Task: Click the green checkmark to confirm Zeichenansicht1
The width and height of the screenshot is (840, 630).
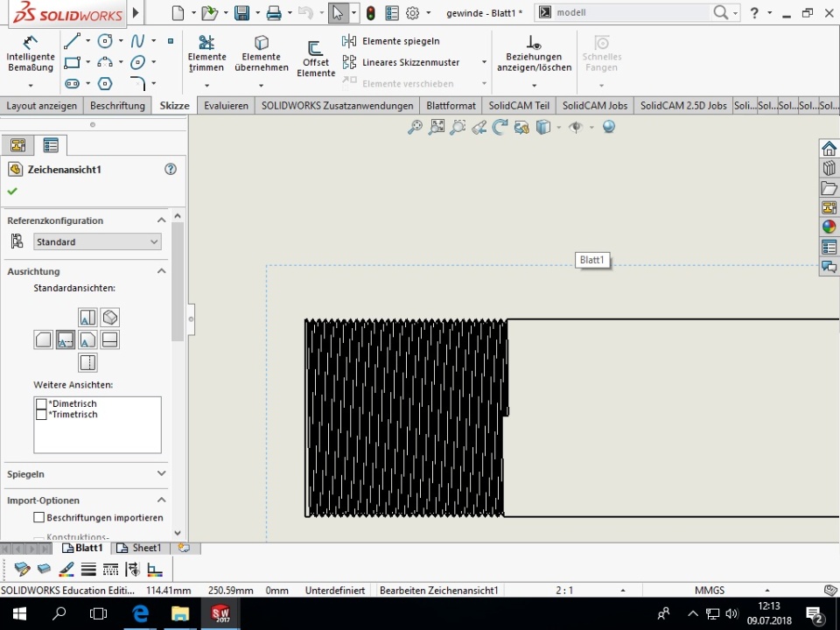Action: click(x=12, y=192)
